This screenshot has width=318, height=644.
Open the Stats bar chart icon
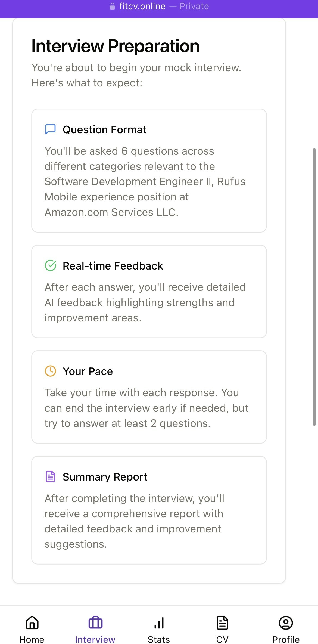point(159,623)
